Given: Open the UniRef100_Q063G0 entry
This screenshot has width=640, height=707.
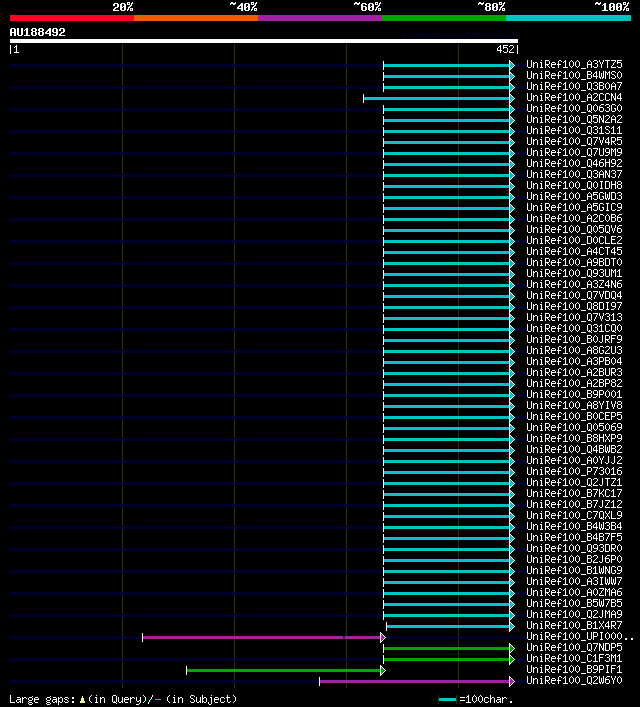Looking at the screenshot, I should [x=574, y=108].
